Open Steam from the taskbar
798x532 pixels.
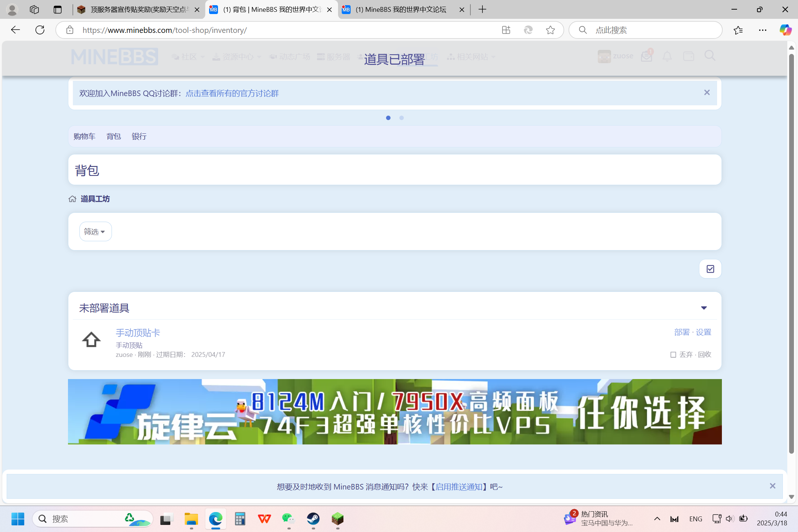point(313,519)
